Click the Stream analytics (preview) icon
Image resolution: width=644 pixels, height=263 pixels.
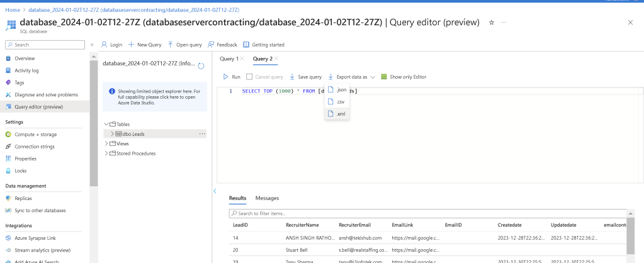(x=8, y=250)
